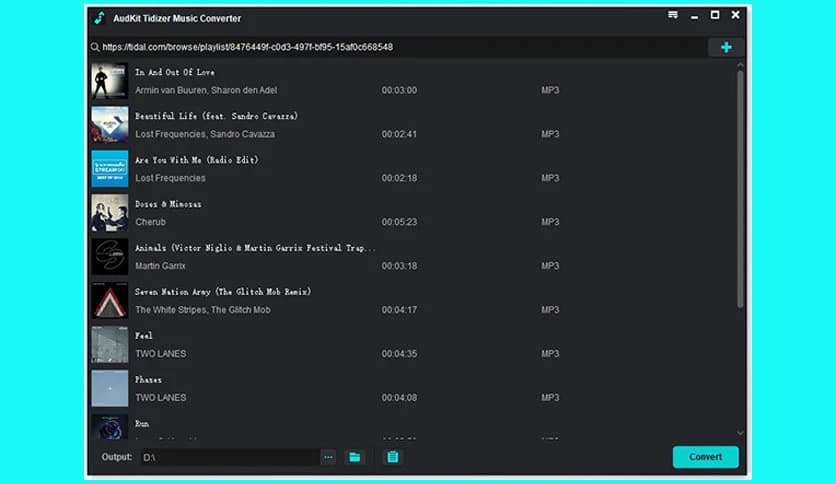
Task: Click the Animals (Victor Niglio & Martin Garrix) title
Action: point(255,248)
